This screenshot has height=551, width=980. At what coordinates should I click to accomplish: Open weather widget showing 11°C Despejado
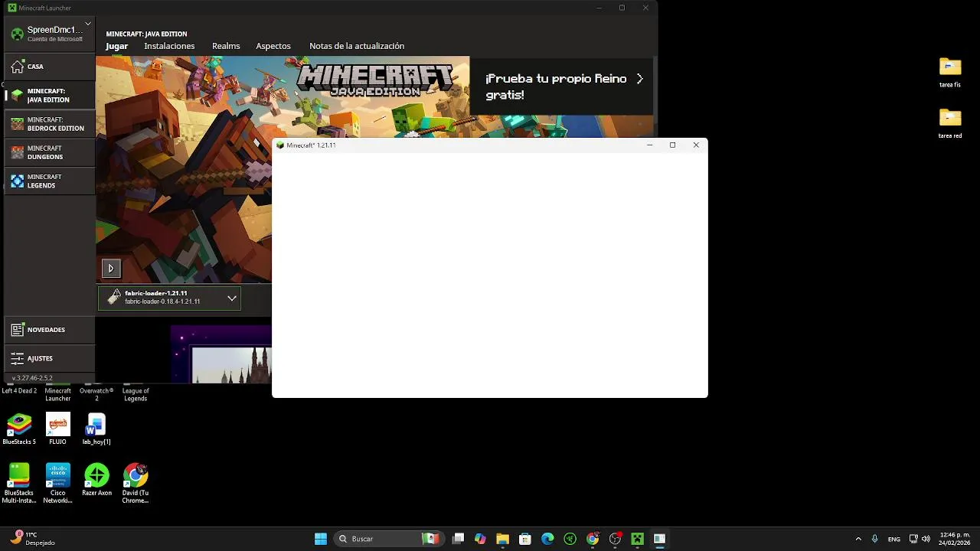(x=34, y=539)
